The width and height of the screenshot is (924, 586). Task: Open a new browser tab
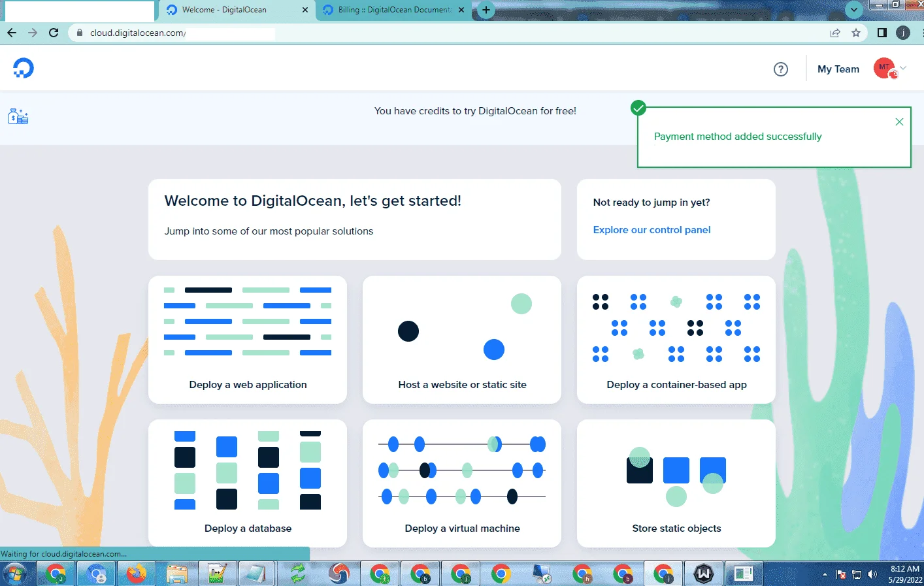pyautogui.click(x=486, y=10)
